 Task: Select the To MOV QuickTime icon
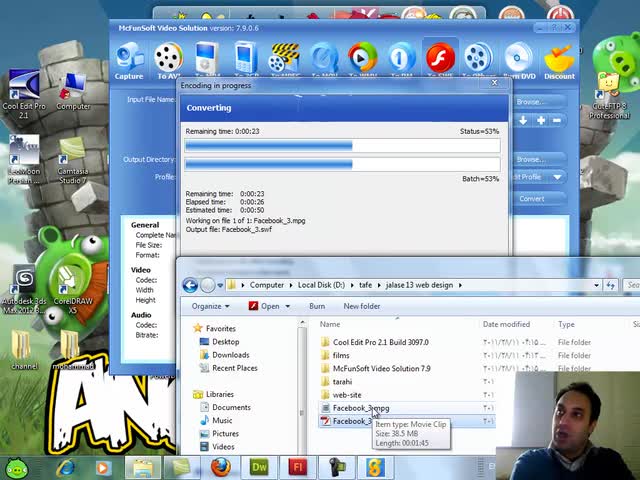tap(324, 59)
